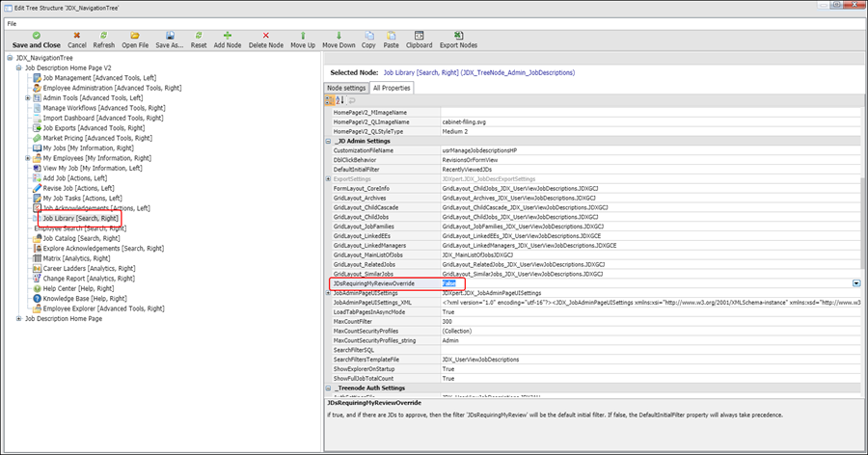Expand the Admin Tools tree node
The image size is (868, 455).
click(27, 98)
